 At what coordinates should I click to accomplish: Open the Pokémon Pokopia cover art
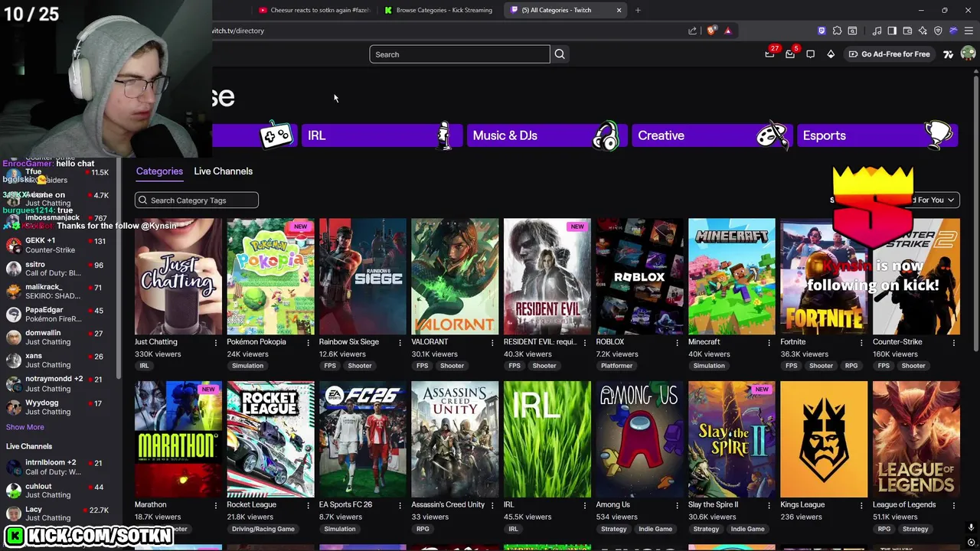coord(270,276)
